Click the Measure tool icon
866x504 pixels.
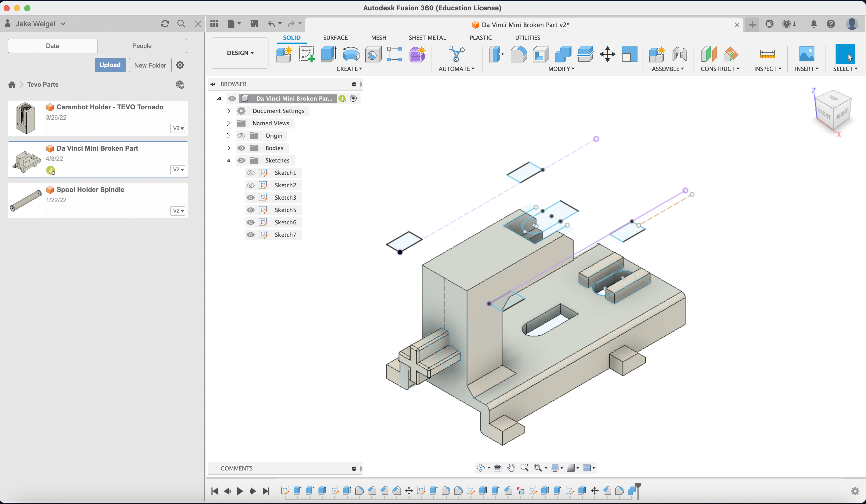pos(767,54)
